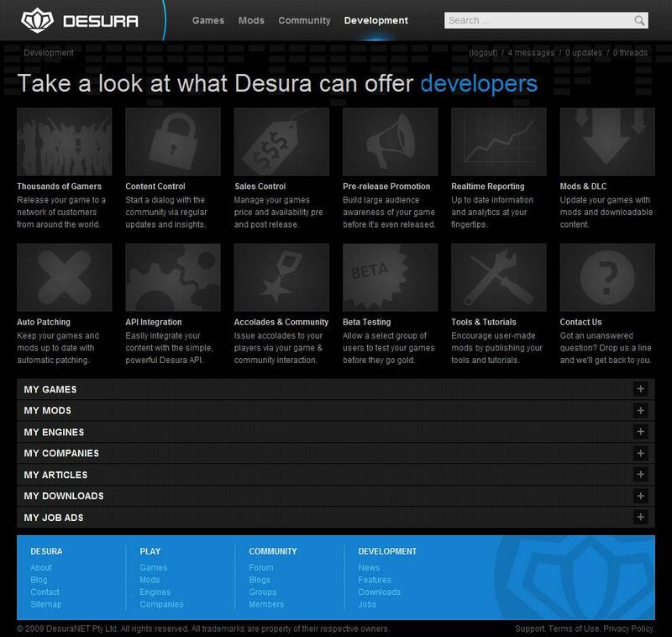Screen dimensions: 672x637
Task: Click the search magnifier icon
Action: coord(639,21)
